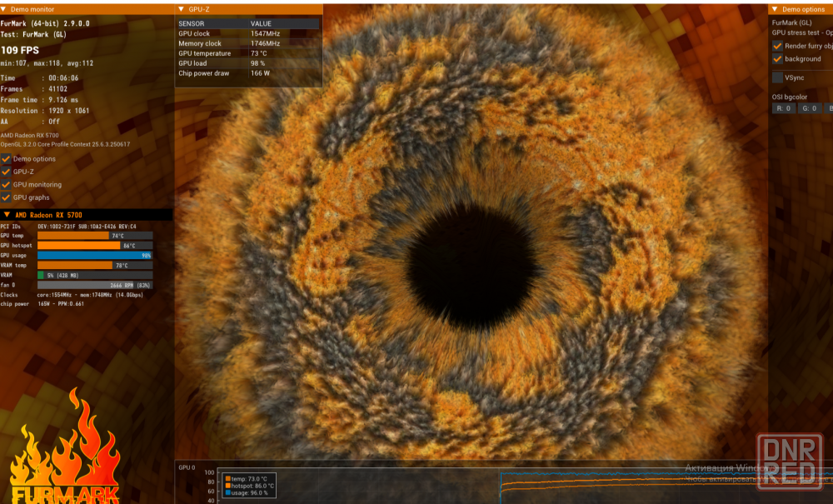This screenshot has width=833, height=504.
Task: Click the min:107, max:118, avg:112 line
Action: (47, 63)
